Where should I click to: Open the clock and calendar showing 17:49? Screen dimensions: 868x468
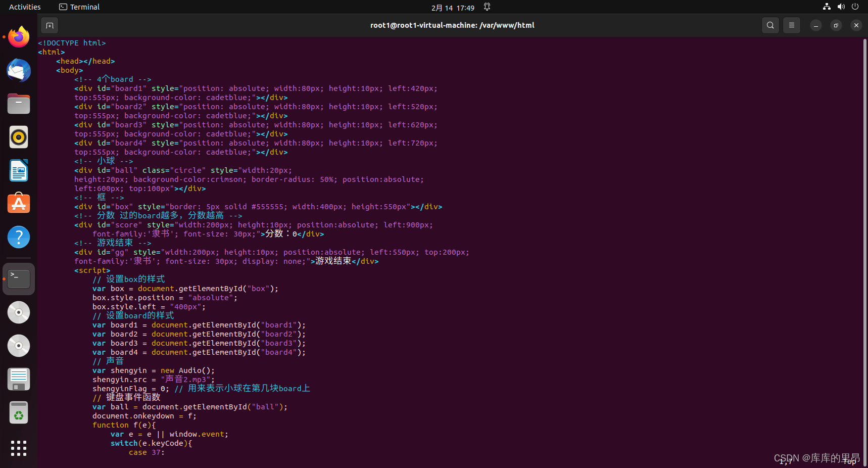[x=453, y=8]
